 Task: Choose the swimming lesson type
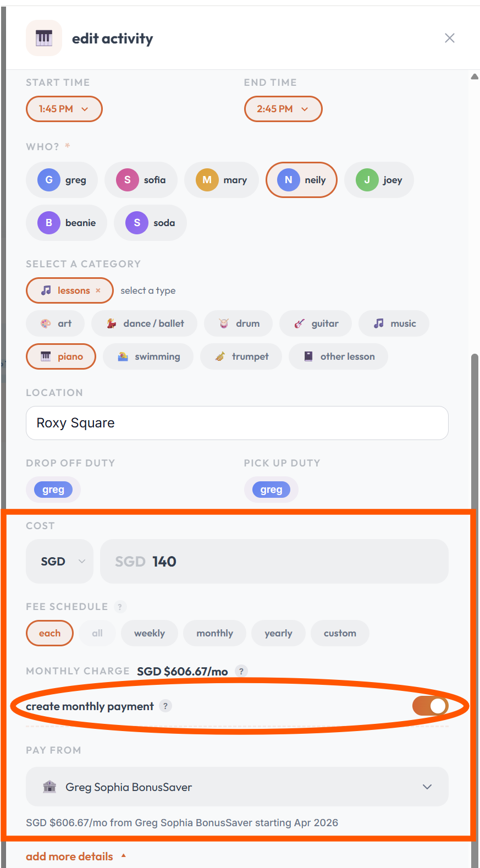(148, 356)
